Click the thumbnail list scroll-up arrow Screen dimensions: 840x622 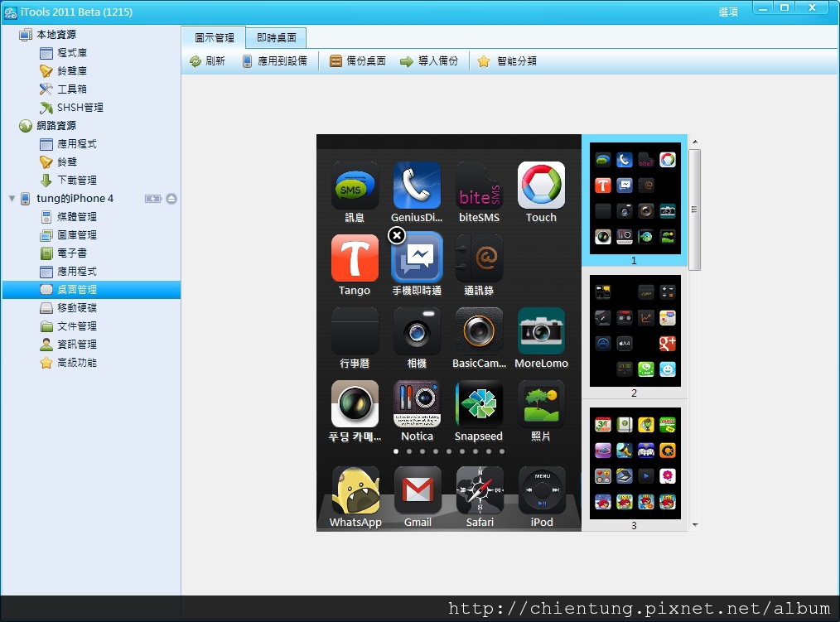click(695, 142)
